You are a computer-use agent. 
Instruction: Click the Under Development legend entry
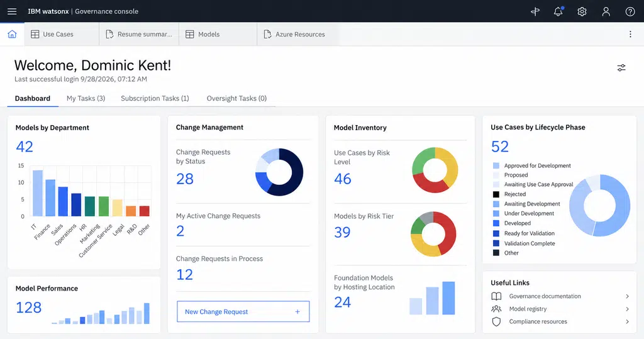coord(524,213)
